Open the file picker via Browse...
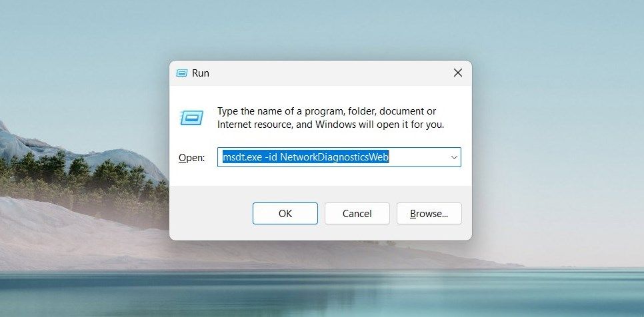The image size is (644, 317). pos(429,213)
